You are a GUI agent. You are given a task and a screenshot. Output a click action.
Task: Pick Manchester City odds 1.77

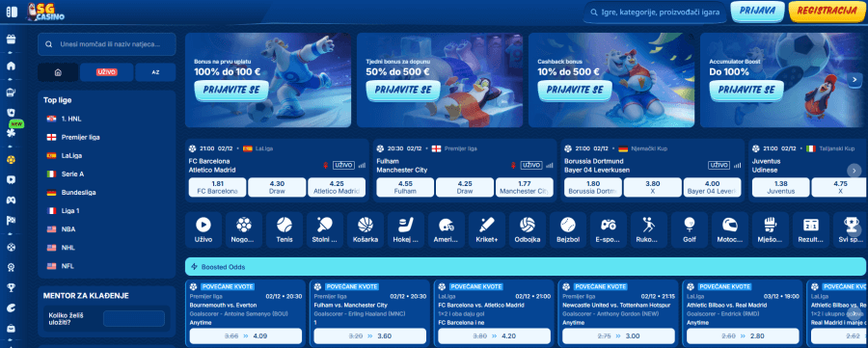click(525, 187)
